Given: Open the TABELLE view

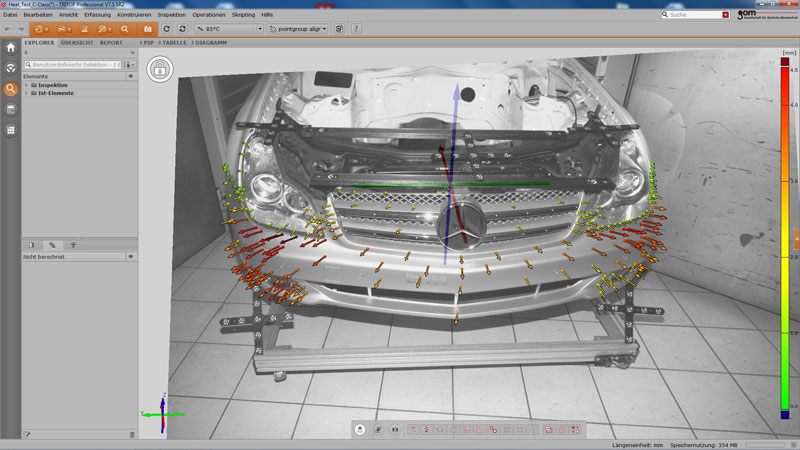Looking at the screenshot, I should 173,44.
